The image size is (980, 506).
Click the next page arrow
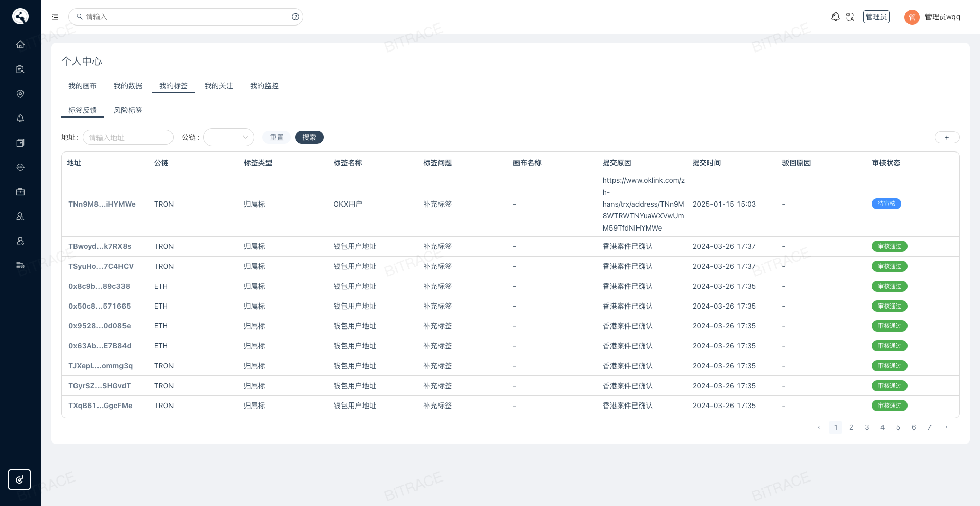[946, 427]
